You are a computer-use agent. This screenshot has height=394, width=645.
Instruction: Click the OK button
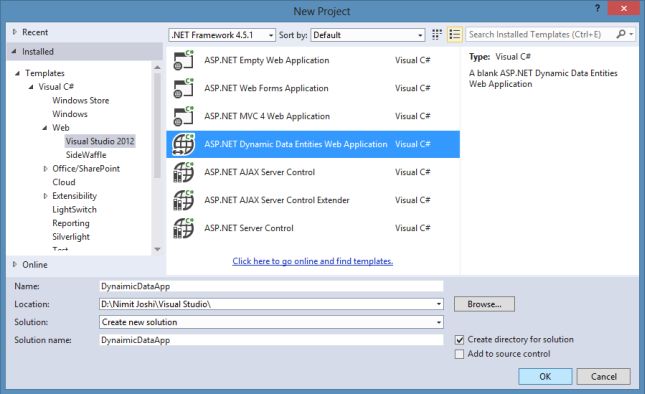(x=545, y=376)
